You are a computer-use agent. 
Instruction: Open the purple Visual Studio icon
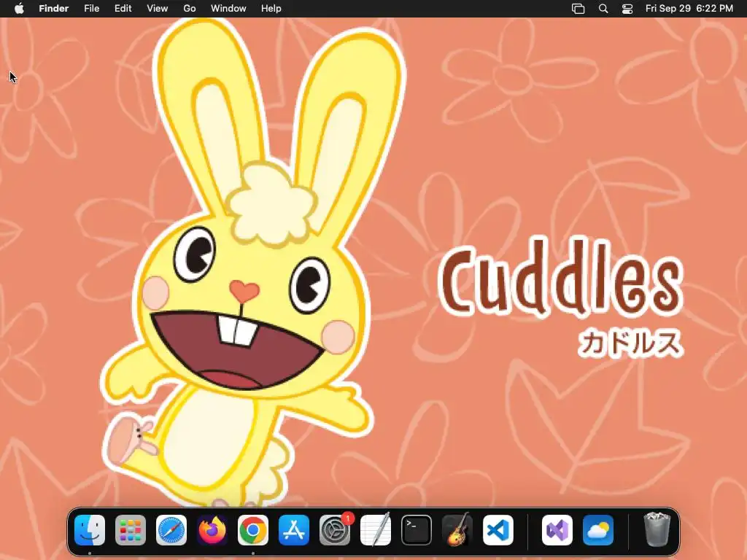557,530
